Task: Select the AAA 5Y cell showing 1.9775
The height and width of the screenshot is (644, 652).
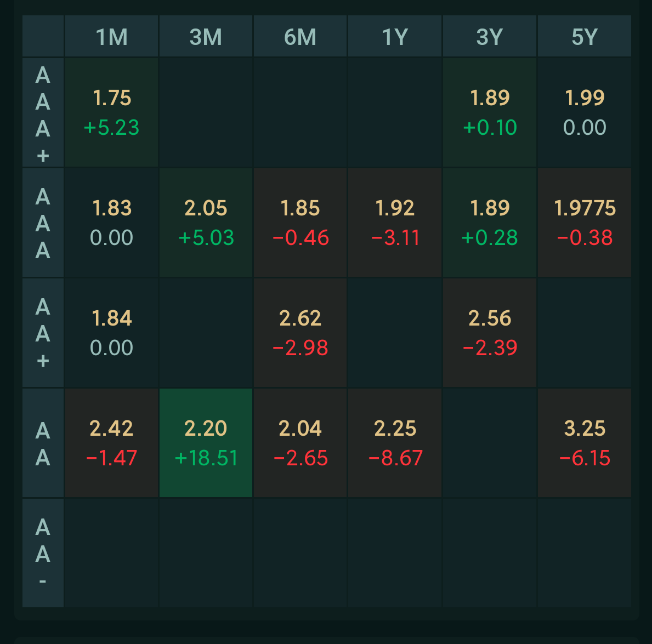Action: click(585, 223)
